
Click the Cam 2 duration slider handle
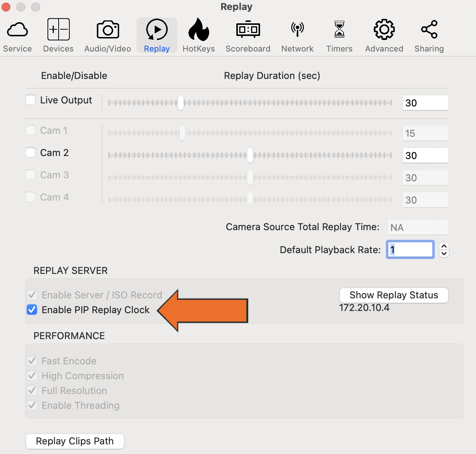250,155
